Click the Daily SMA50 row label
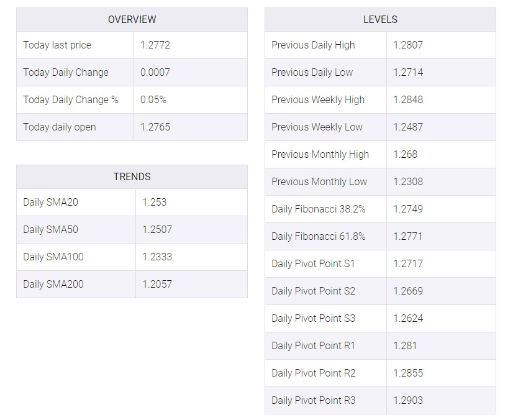Image resolution: width=513 pixels, height=420 pixels. 51,229
